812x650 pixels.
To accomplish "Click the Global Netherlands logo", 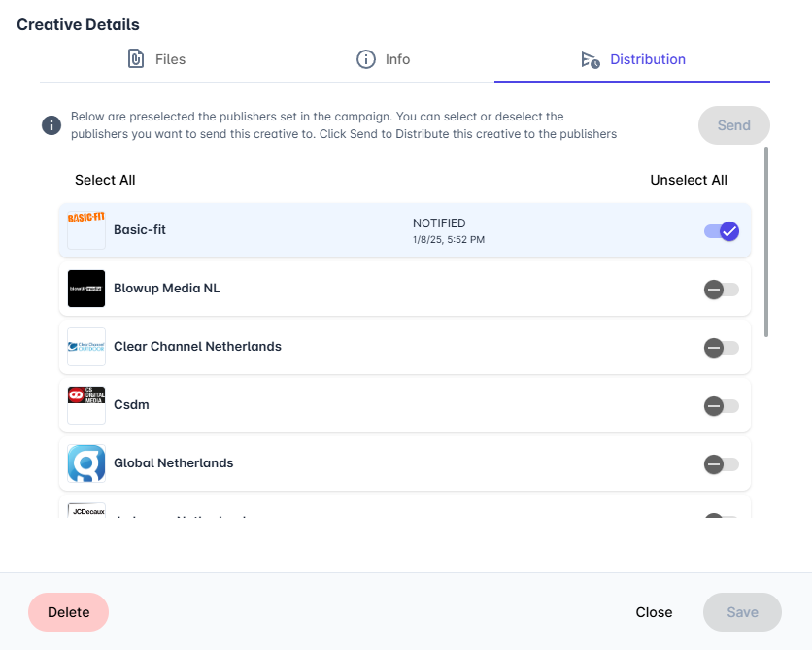I will pos(86,463).
